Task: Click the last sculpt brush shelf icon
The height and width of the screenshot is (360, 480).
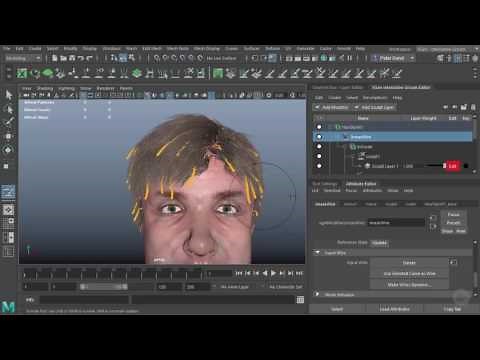Action: point(396,73)
